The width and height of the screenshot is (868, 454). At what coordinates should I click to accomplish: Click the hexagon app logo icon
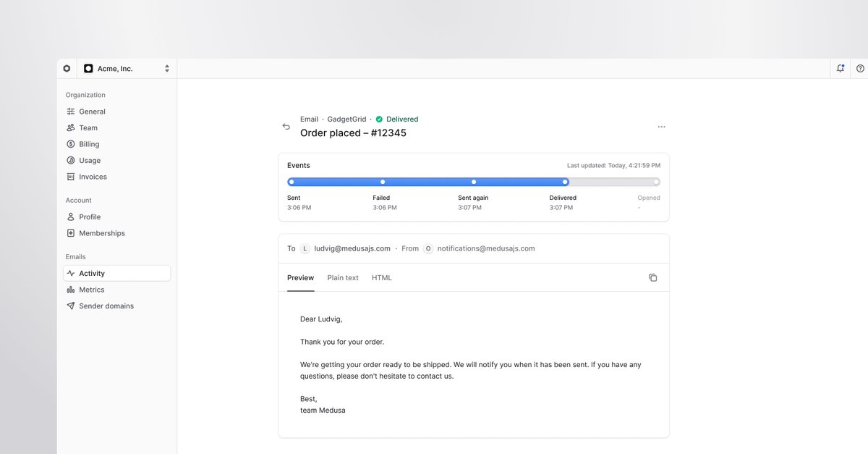pos(67,69)
